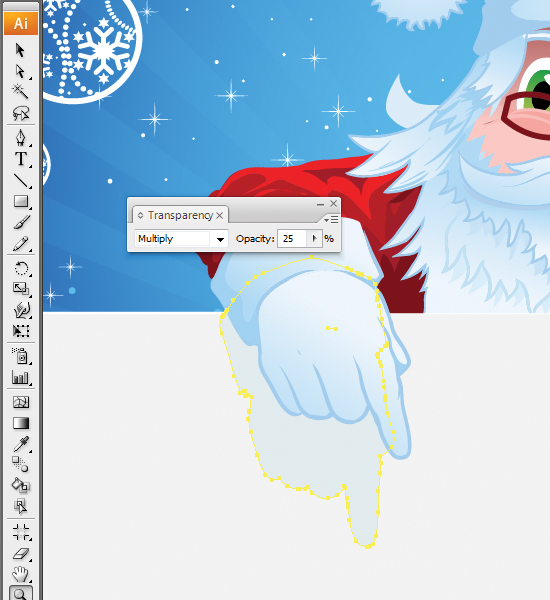Viewport: 550px width, 600px height.
Task: Open the Transparency panel options menu
Action: pyautogui.click(x=331, y=220)
